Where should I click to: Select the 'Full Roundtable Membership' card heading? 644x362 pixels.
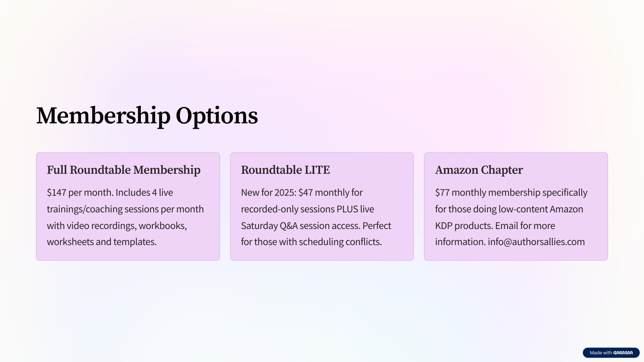point(124,170)
